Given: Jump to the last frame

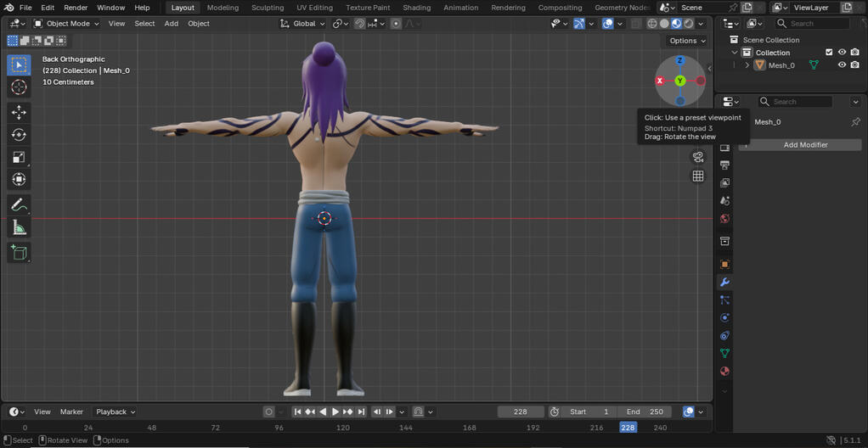Looking at the screenshot, I should [x=362, y=412].
